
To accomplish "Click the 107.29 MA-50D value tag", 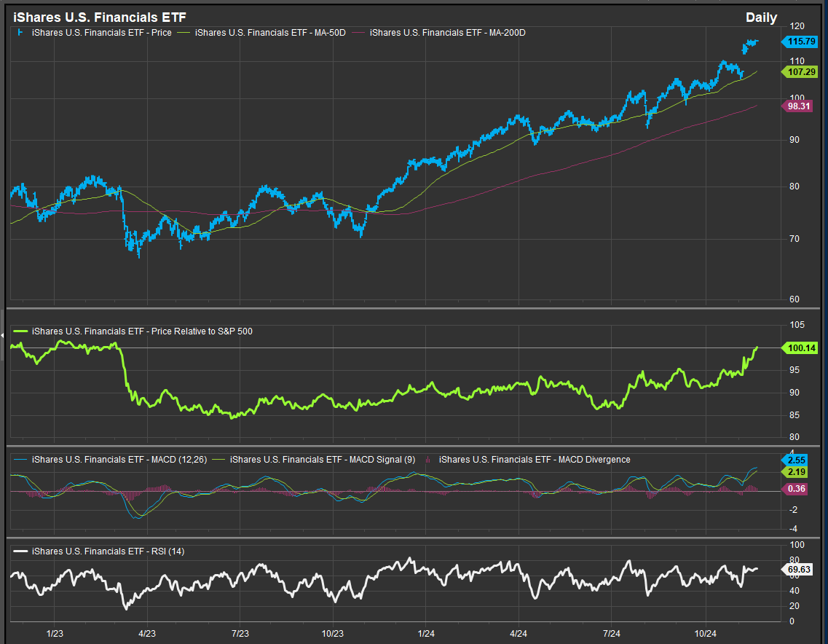I will pos(800,71).
